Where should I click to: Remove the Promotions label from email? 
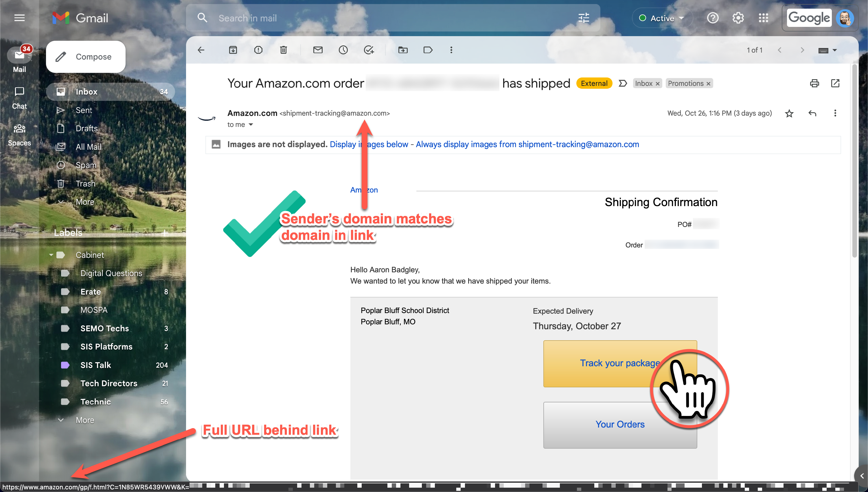pos(708,84)
